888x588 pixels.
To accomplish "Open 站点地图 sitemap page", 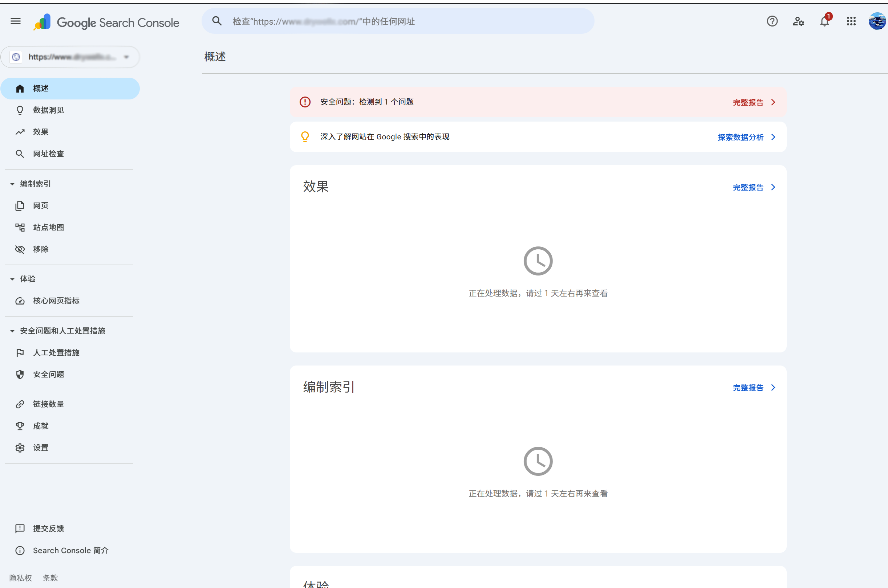I will tap(48, 227).
